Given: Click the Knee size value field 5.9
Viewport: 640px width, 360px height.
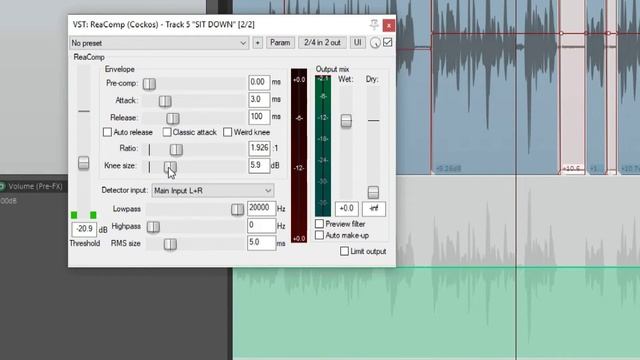Looking at the screenshot, I should coord(259,165).
